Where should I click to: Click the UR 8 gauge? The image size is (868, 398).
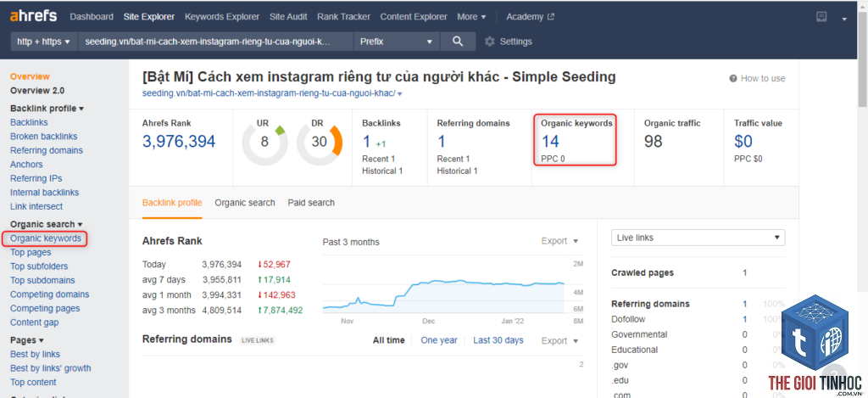point(264,142)
